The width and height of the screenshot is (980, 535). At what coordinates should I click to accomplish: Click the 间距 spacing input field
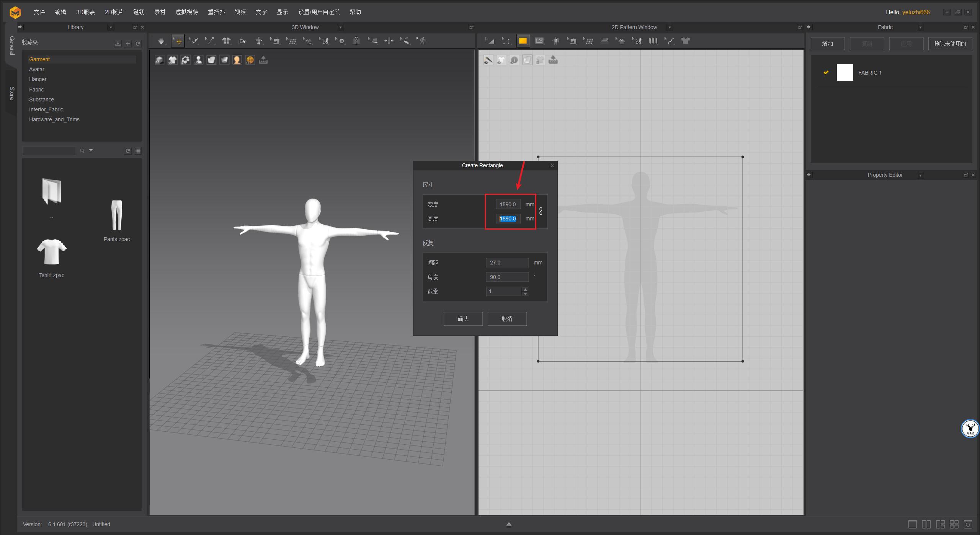(507, 263)
